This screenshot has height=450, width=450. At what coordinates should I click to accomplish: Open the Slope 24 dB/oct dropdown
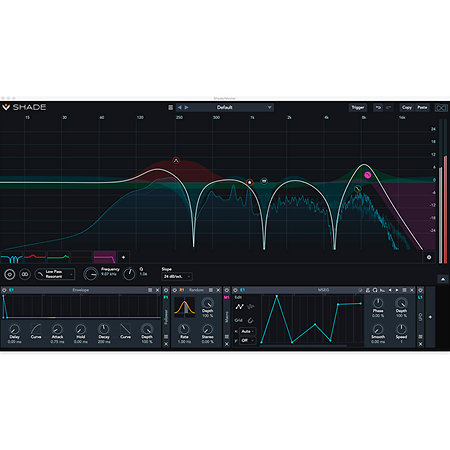pos(177,276)
